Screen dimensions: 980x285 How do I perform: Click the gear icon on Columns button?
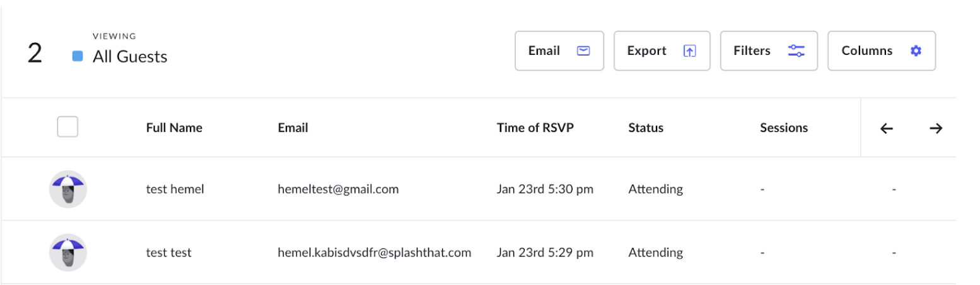916,51
